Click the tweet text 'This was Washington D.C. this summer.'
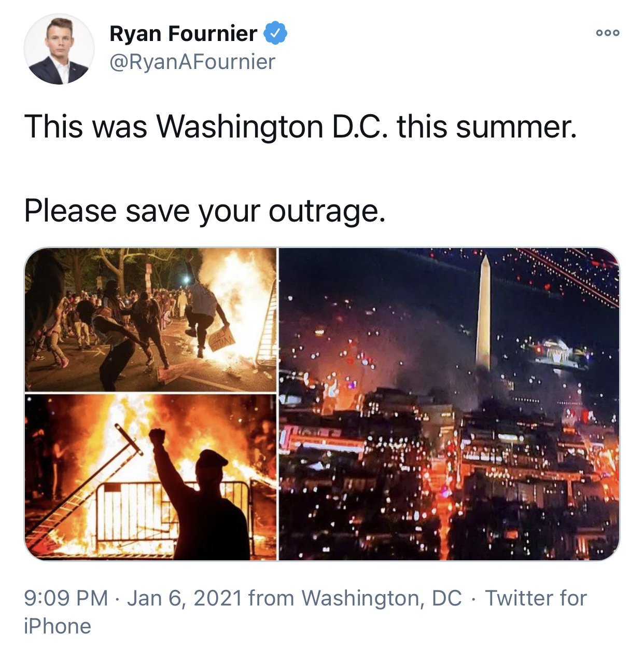Viewport: 644px width, 661px height. 300,126
